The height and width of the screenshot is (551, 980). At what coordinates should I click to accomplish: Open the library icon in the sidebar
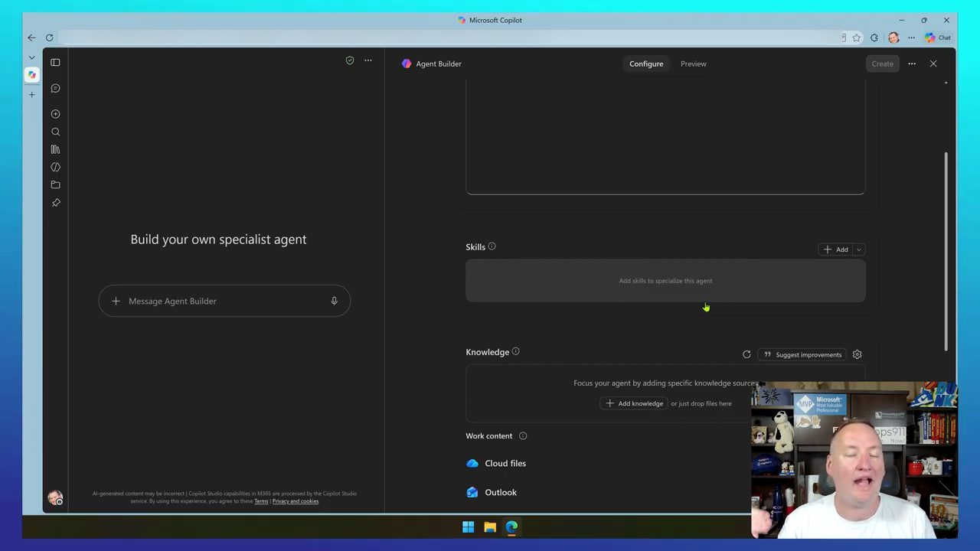coord(55,149)
